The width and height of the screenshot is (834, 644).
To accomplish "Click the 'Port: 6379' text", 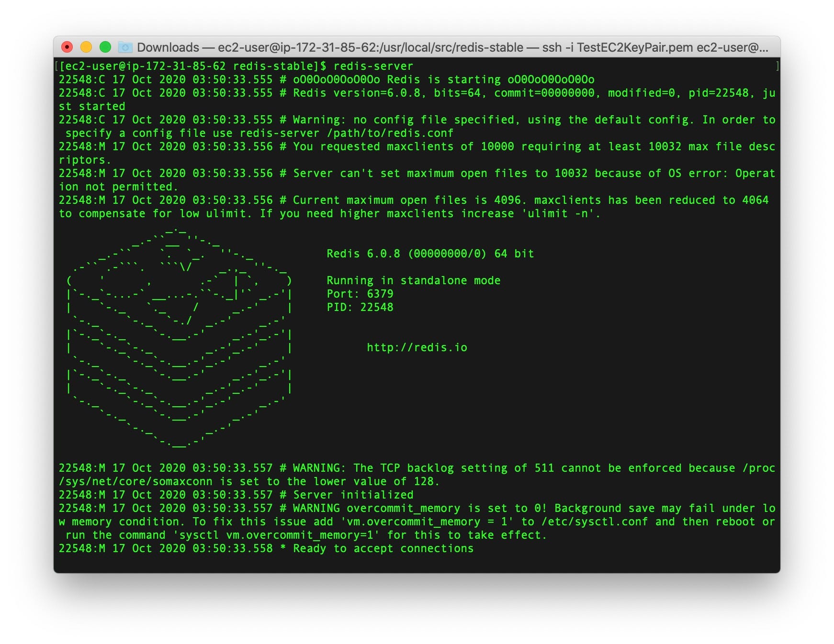I will [360, 294].
